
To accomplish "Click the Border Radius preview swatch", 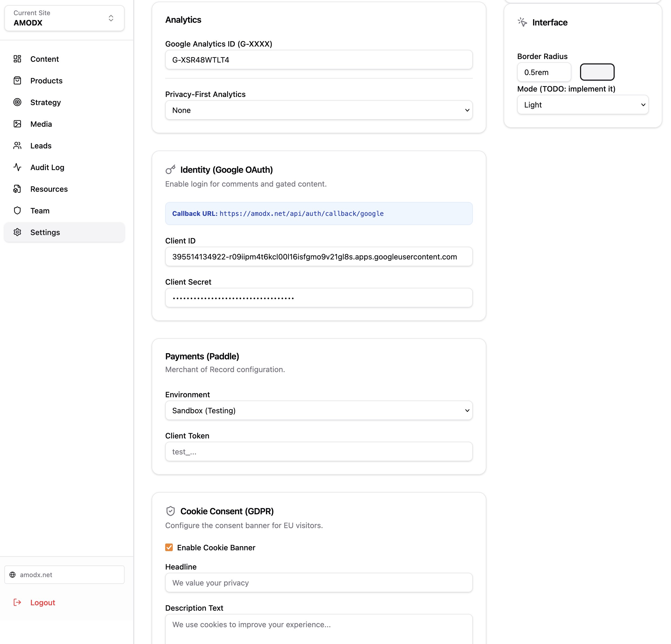I will click(597, 72).
